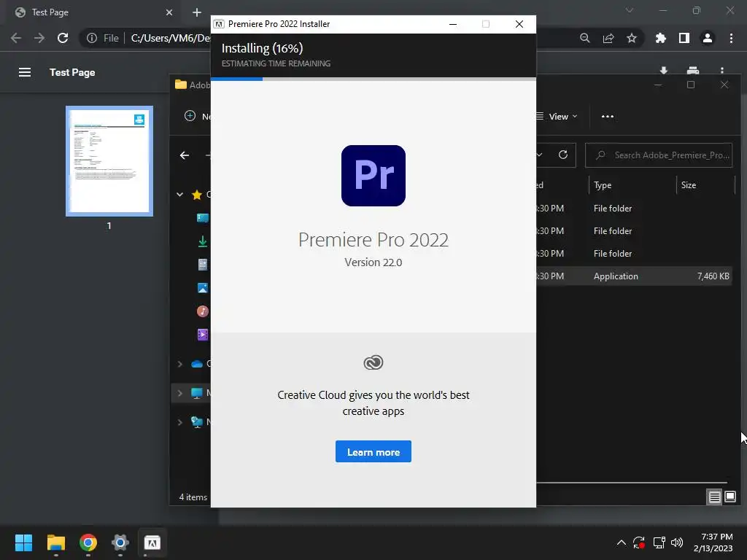Screen dimensions: 747x560
Task: Reload the Chrome Test Page
Action: pos(63,38)
